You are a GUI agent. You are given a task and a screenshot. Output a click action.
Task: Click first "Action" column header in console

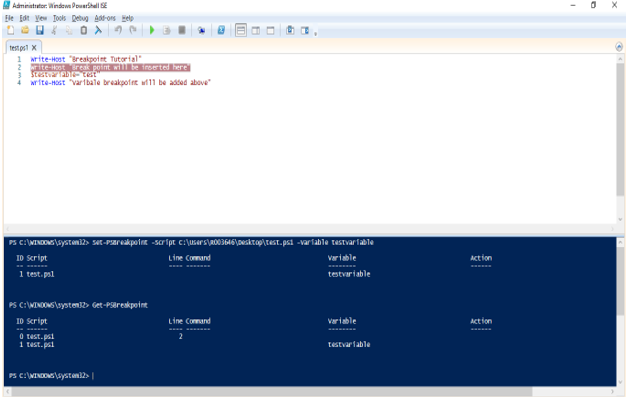(x=481, y=258)
